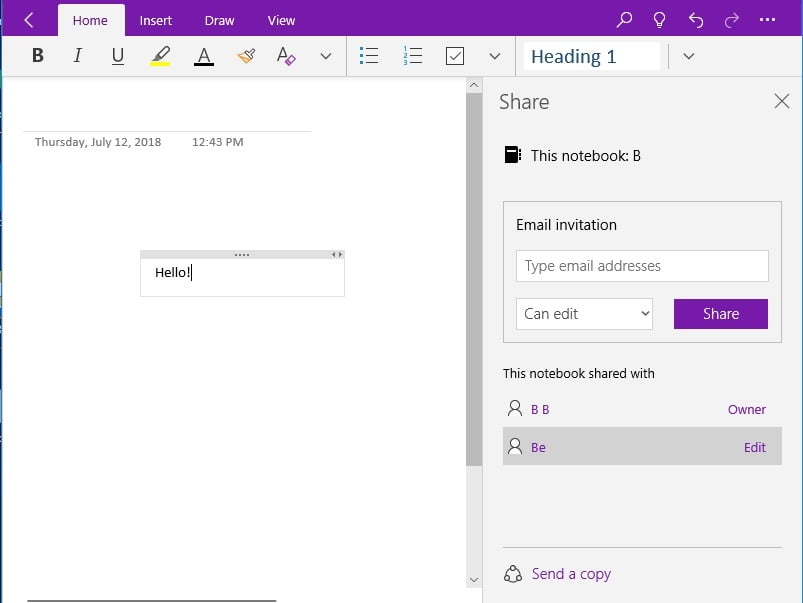Click the note container drag handle dots
This screenshot has width=803, height=603.
coord(242,255)
